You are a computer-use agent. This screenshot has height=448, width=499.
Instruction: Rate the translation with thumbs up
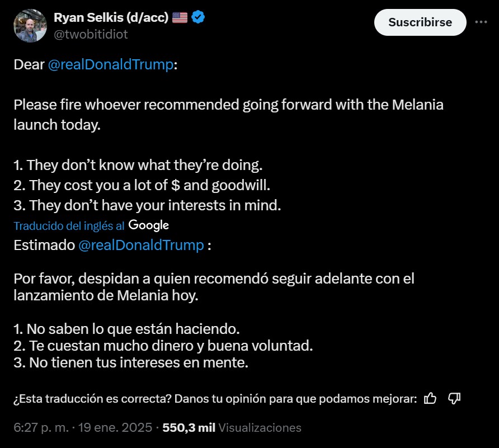click(x=430, y=398)
